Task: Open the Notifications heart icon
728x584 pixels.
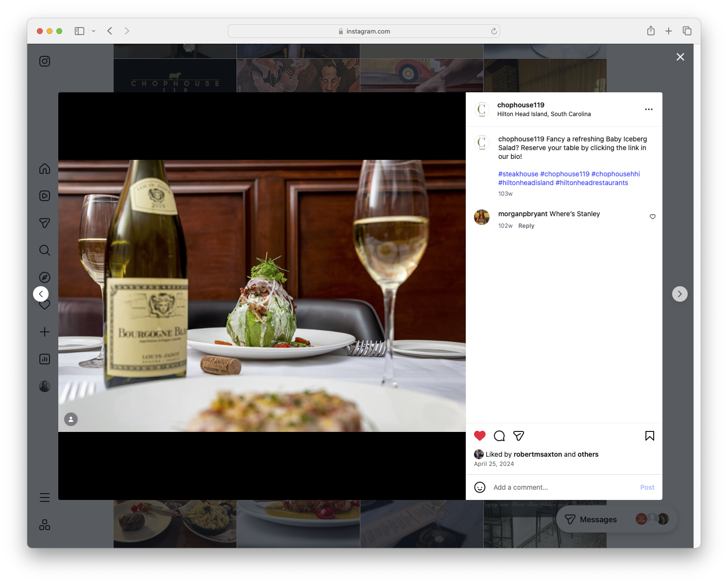Action: 44,305
